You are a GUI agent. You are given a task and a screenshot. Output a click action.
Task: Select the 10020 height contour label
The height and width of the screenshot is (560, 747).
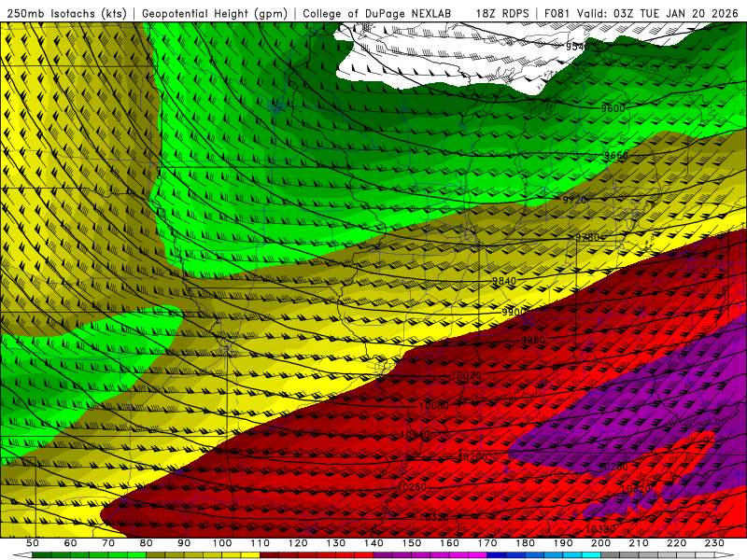pyautogui.click(x=465, y=375)
